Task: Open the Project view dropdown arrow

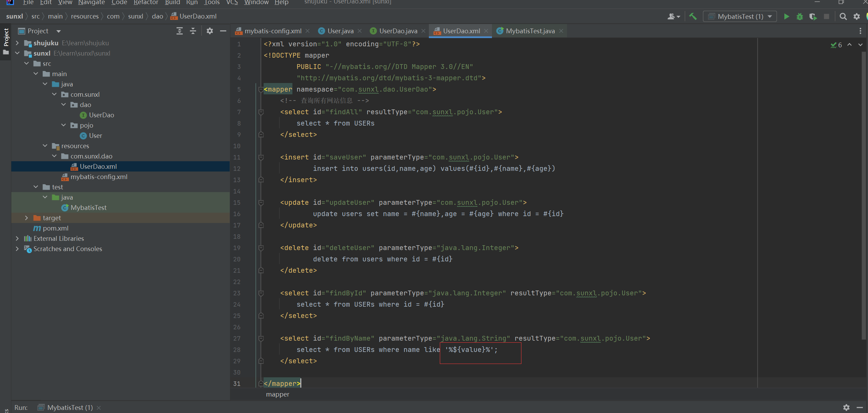Action: (59, 31)
